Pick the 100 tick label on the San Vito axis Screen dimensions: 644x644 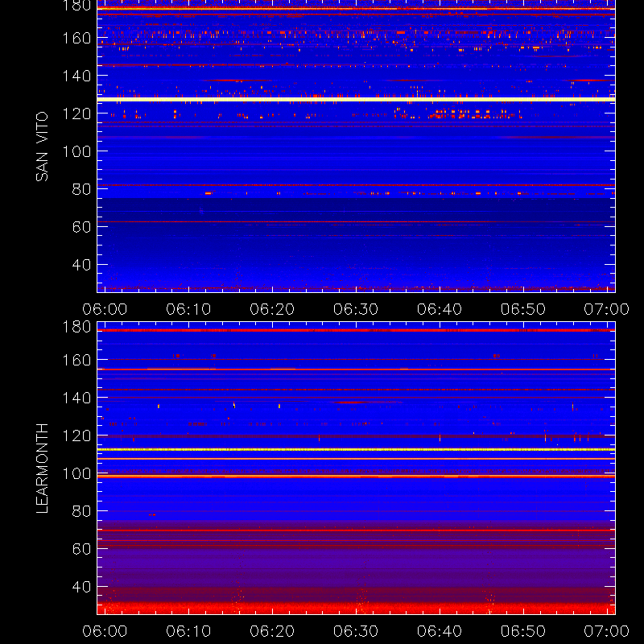76,151
